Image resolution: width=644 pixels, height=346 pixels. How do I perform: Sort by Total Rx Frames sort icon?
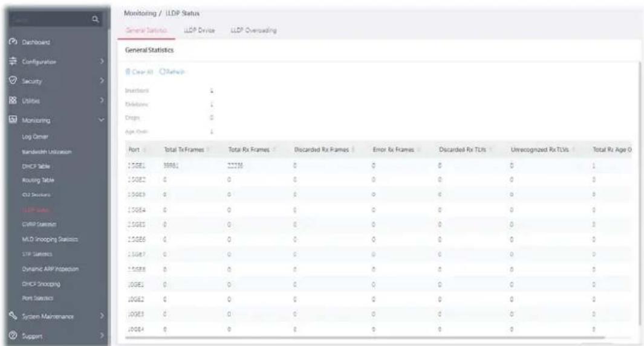click(x=274, y=150)
